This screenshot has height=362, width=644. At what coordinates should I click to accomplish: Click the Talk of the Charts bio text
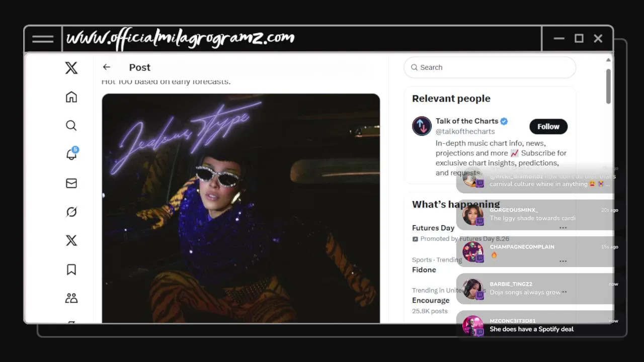[501, 158]
